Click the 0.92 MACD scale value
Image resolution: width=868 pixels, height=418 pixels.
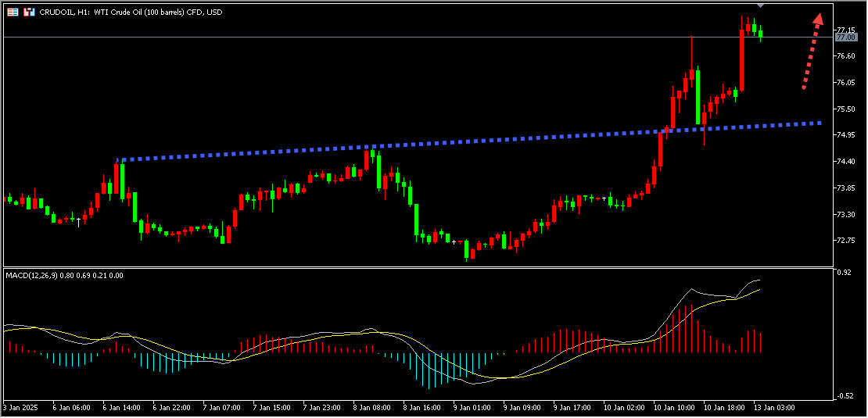[x=843, y=273]
